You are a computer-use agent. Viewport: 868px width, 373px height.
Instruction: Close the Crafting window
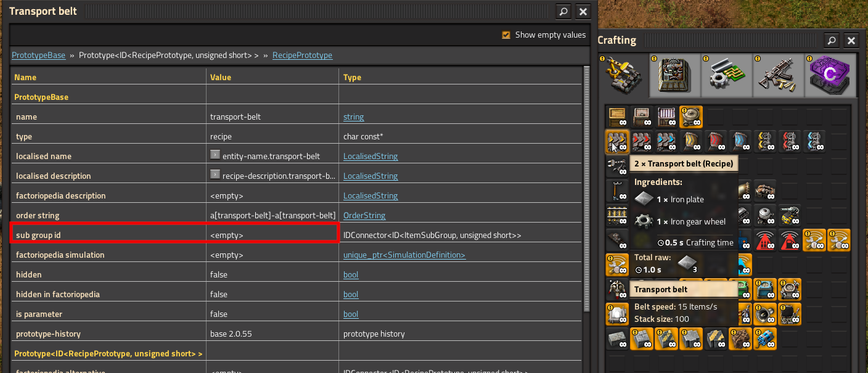[x=851, y=41]
